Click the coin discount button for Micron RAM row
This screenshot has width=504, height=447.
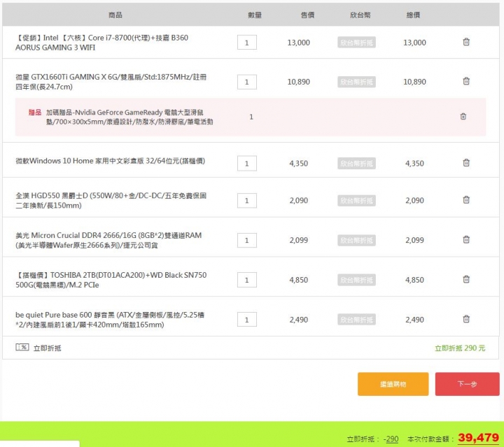tap(356, 240)
